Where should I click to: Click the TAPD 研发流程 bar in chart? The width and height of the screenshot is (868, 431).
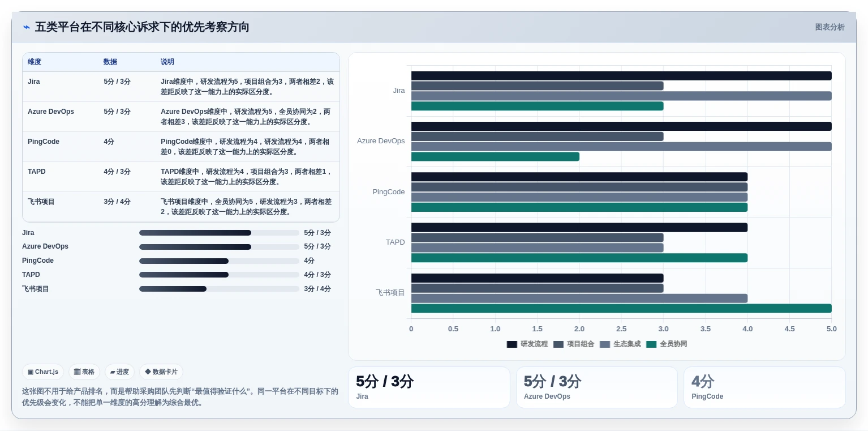coord(579,228)
